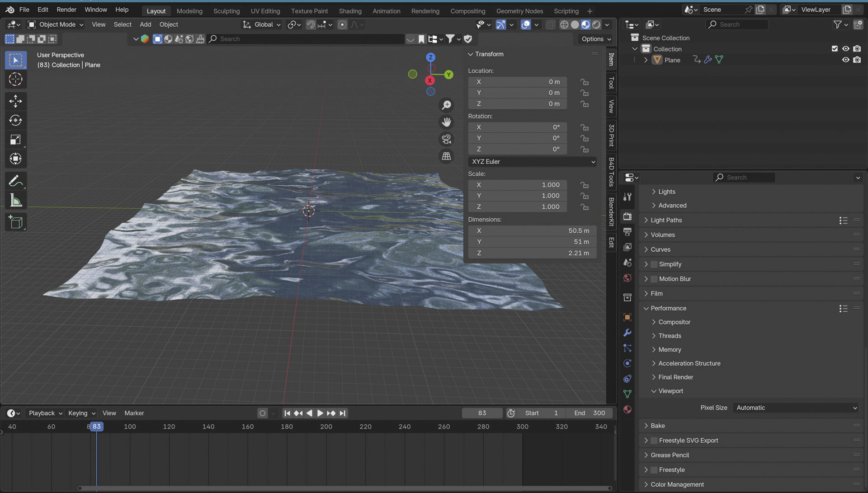
Task: Enable the Freestyle SVG Export checkbox
Action: (654, 441)
